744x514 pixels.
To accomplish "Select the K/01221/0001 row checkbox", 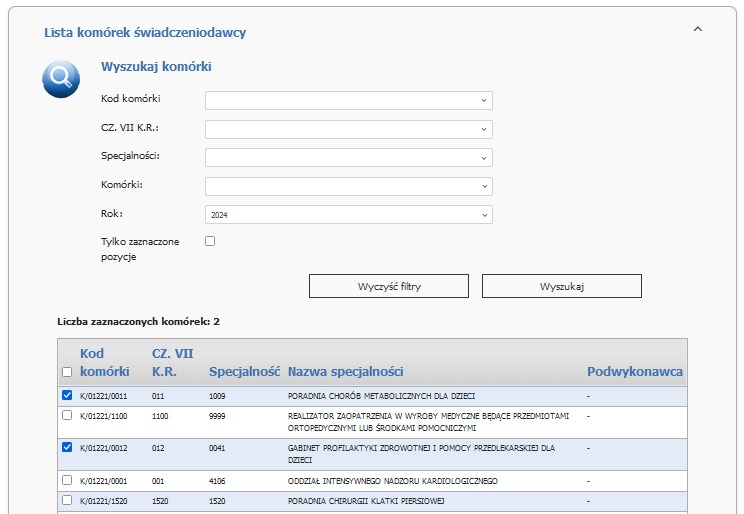I will pos(67,481).
